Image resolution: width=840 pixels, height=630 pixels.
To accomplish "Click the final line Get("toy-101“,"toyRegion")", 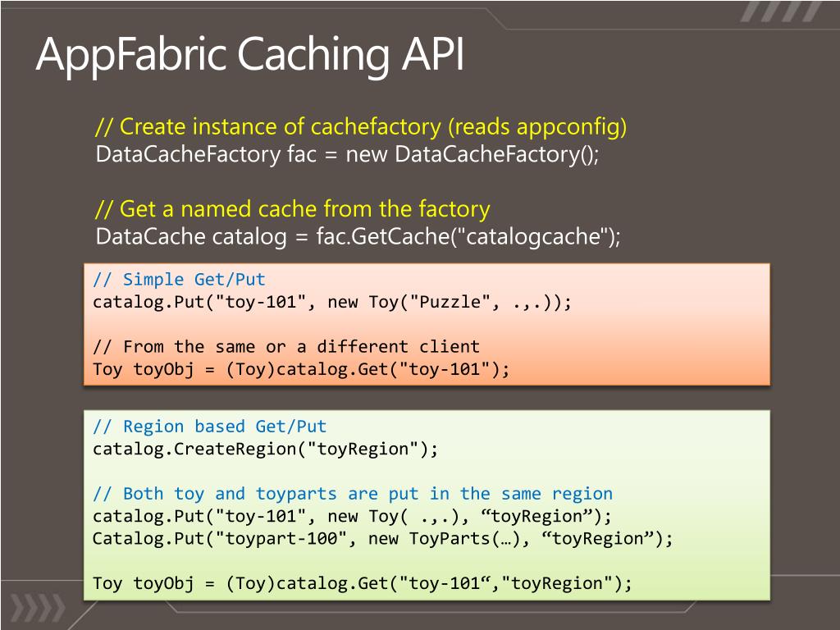I will [362, 583].
